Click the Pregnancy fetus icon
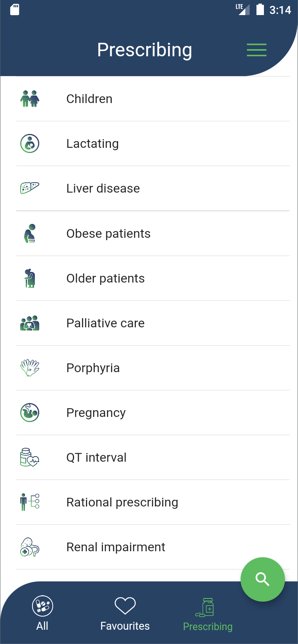The width and height of the screenshot is (298, 644). (x=30, y=413)
